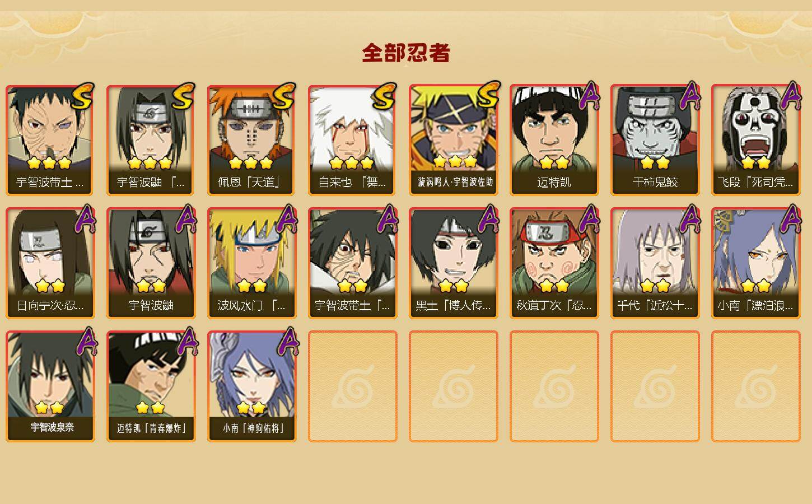The height and width of the screenshot is (504, 812).
Task: Click the A rank badge on 波风水门 card
Action: tap(287, 219)
